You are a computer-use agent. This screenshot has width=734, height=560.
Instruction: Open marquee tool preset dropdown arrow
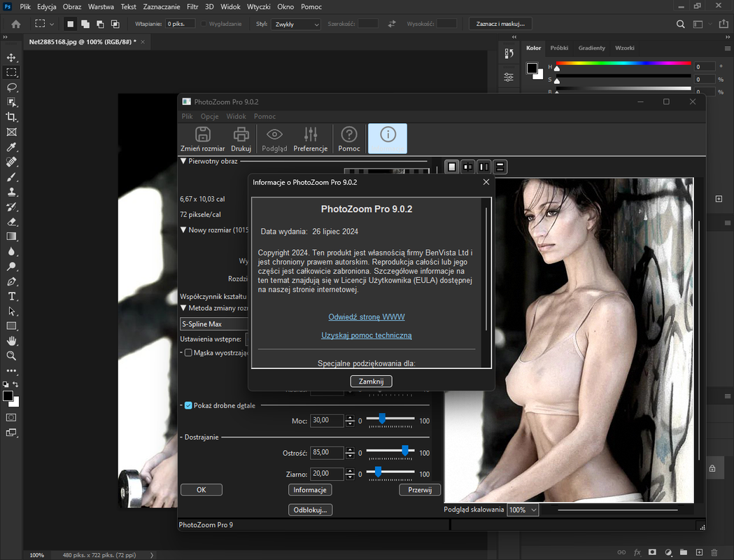(52, 24)
